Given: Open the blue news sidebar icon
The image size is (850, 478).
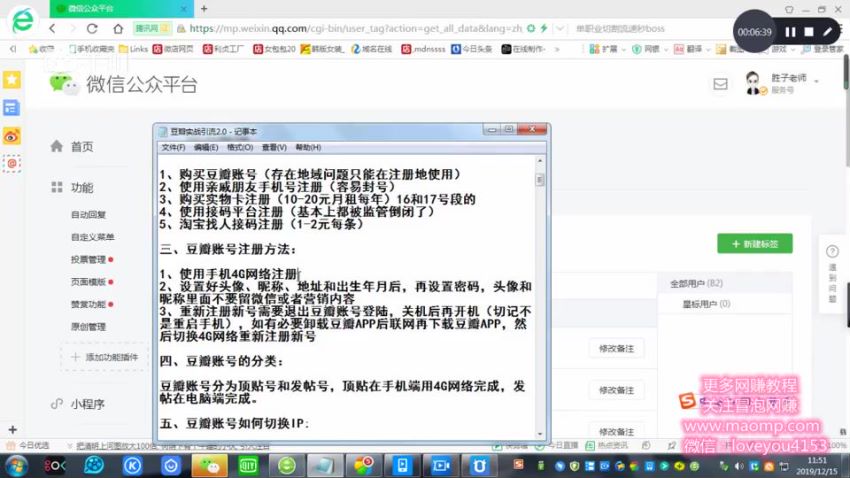Looking at the screenshot, I should pos(11,108).
